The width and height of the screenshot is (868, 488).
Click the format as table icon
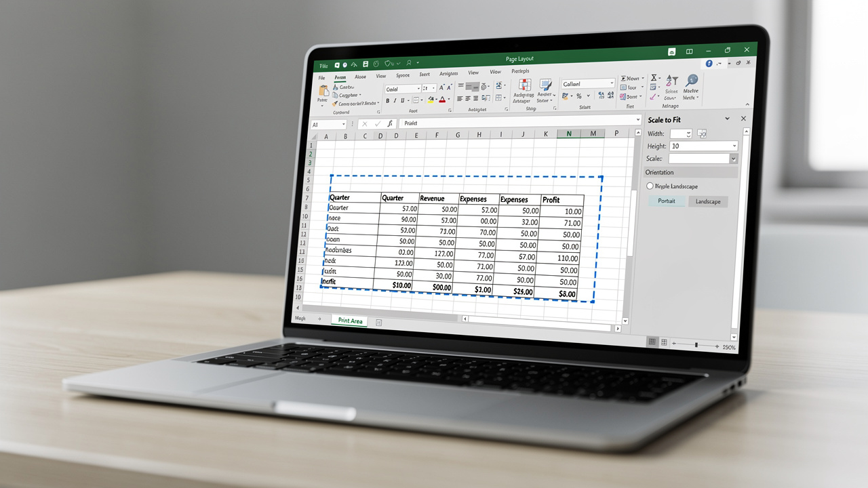click(x=545, y=84)
